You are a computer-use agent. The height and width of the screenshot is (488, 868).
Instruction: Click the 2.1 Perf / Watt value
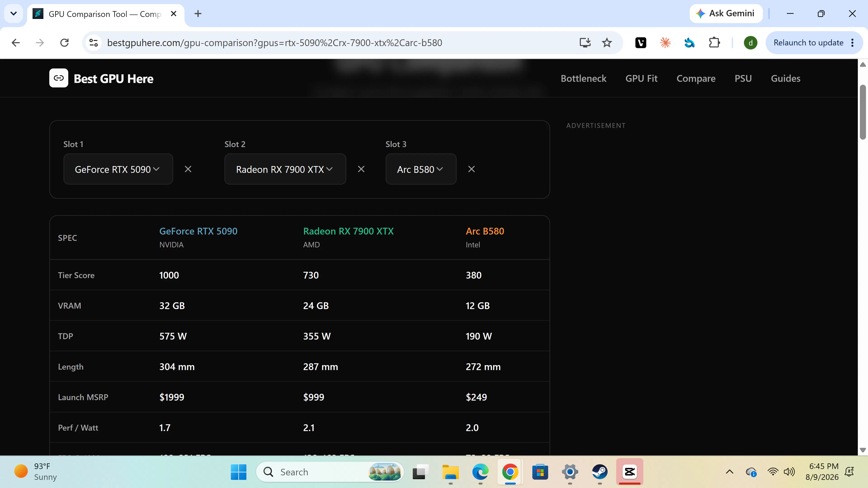(x=309, y=428)
